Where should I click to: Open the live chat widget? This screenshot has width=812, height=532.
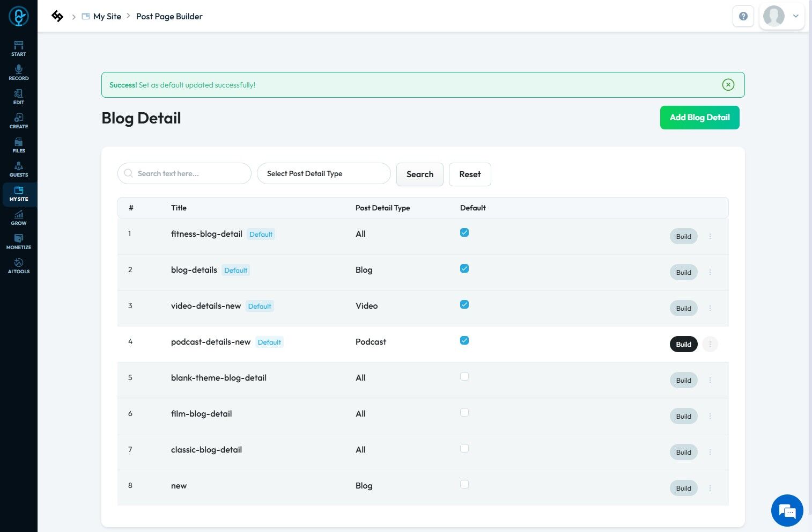pos(787,511)
